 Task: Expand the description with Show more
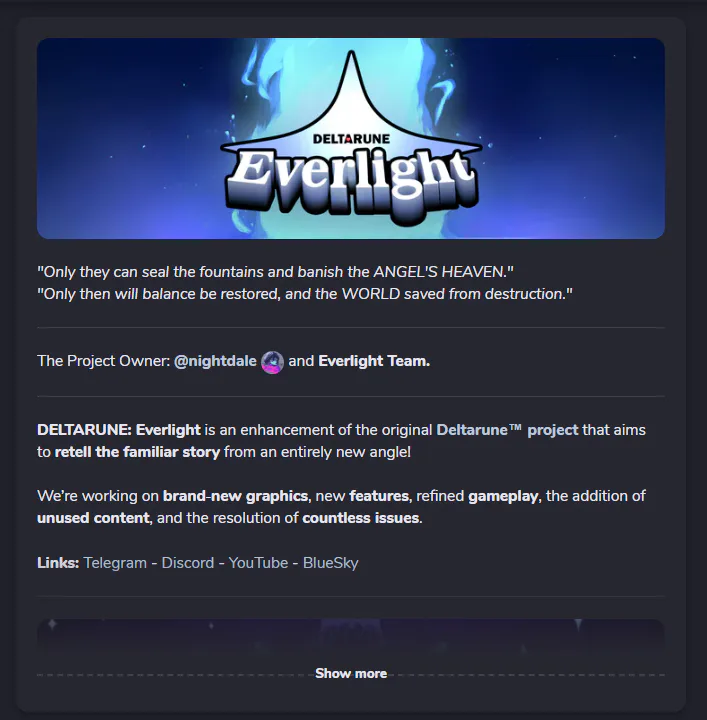pyautogui.click(x=351, y=674)
